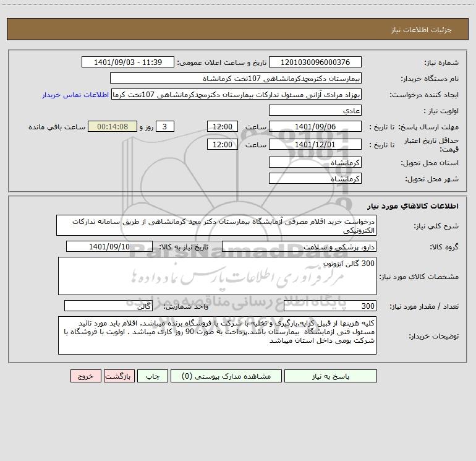476x461 pixels.
Task: Click the label شهر محل تحویل
Action: click(x=431, y=179)
